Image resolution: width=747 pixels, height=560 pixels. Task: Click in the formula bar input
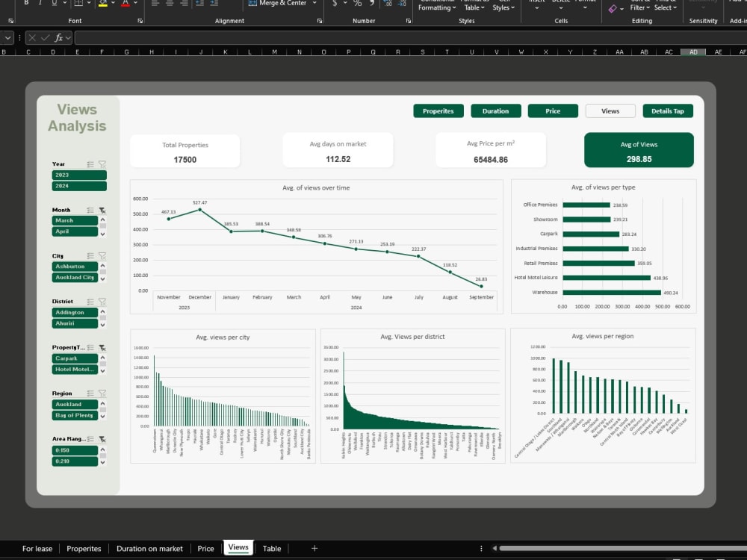coord(411,37)
